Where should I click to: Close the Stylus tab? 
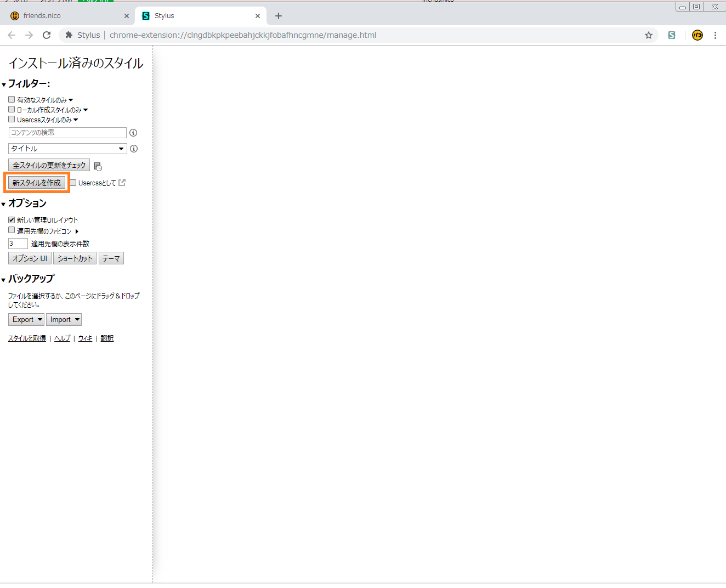point(258,16)
